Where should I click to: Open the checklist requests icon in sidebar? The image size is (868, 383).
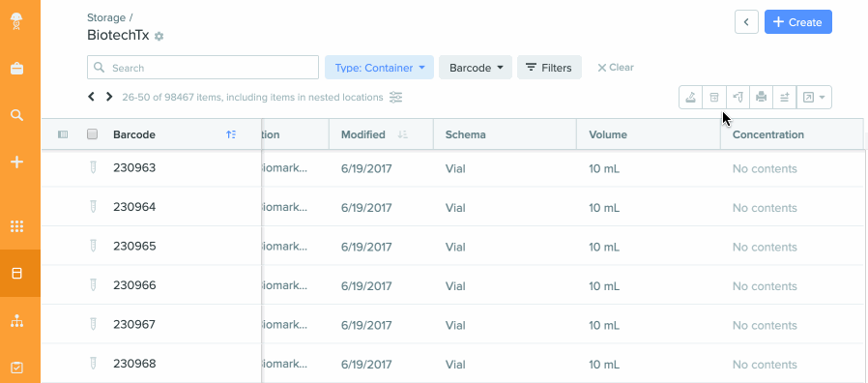(17, 368)
